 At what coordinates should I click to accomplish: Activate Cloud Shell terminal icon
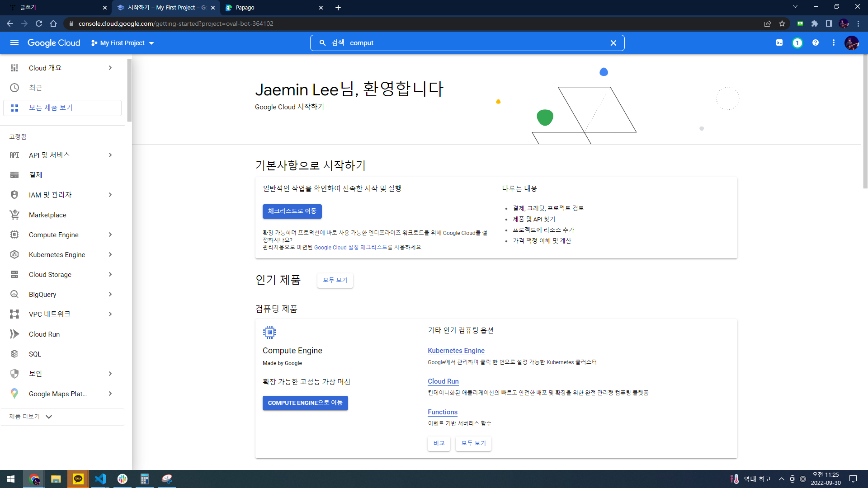(x=779, y=43)
